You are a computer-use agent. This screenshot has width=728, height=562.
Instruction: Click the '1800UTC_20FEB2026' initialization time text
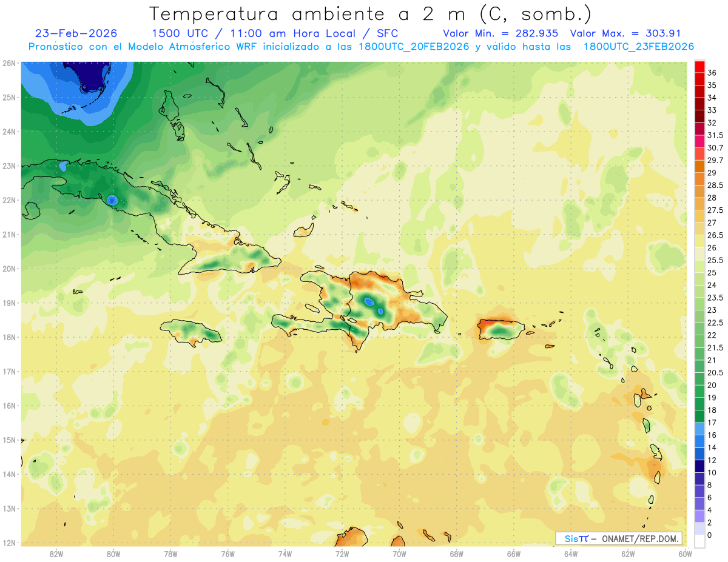(x=413, y=47)
